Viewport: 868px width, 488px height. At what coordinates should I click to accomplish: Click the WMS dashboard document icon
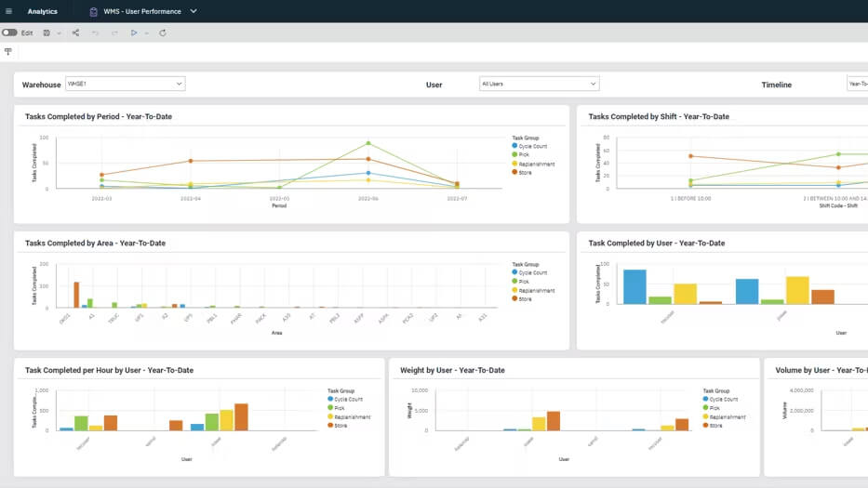[93, 11]
